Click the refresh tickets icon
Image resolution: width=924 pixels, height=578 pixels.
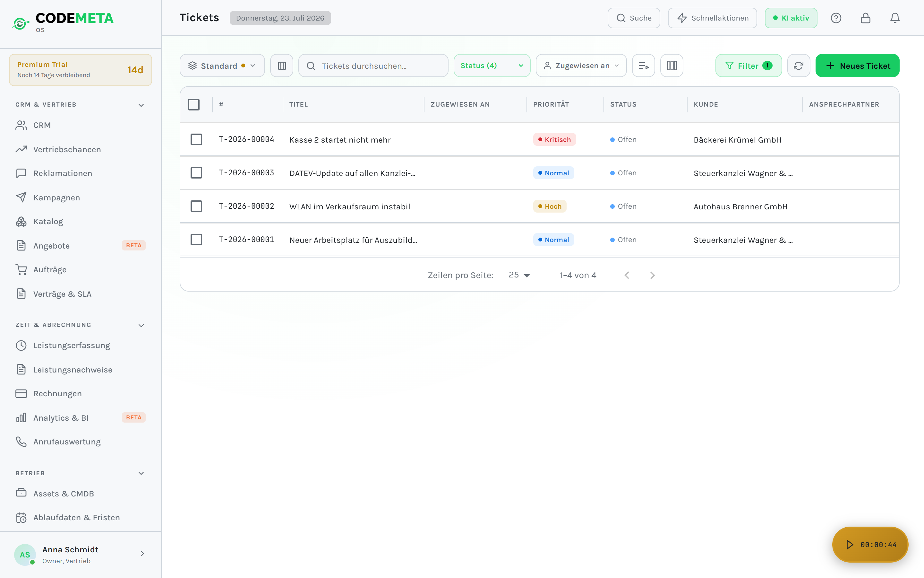(x=798, y=66)
